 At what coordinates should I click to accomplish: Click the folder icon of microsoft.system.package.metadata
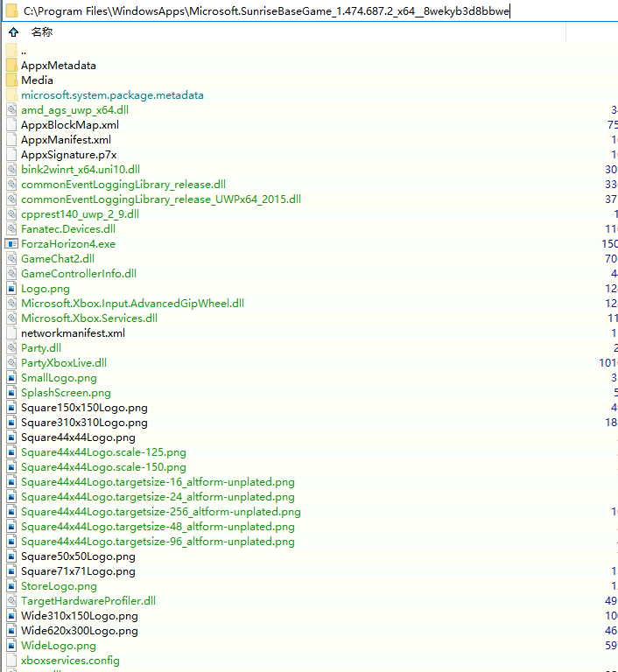(12, 95)
